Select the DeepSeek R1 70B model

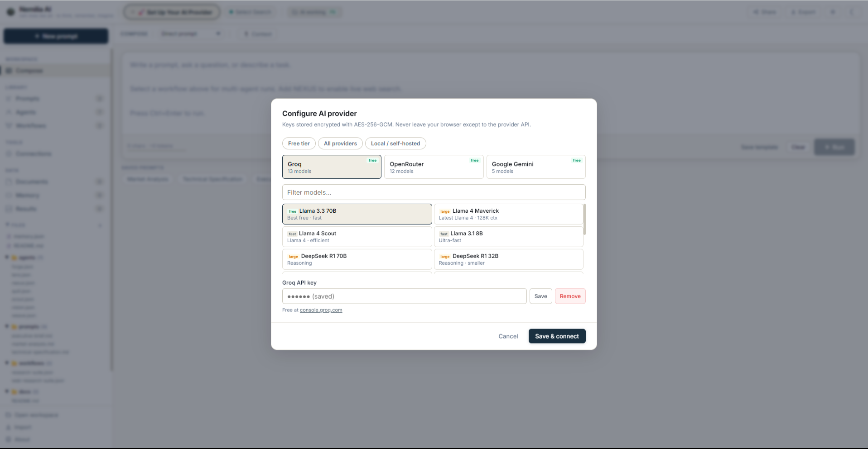(x=357, y=259)
